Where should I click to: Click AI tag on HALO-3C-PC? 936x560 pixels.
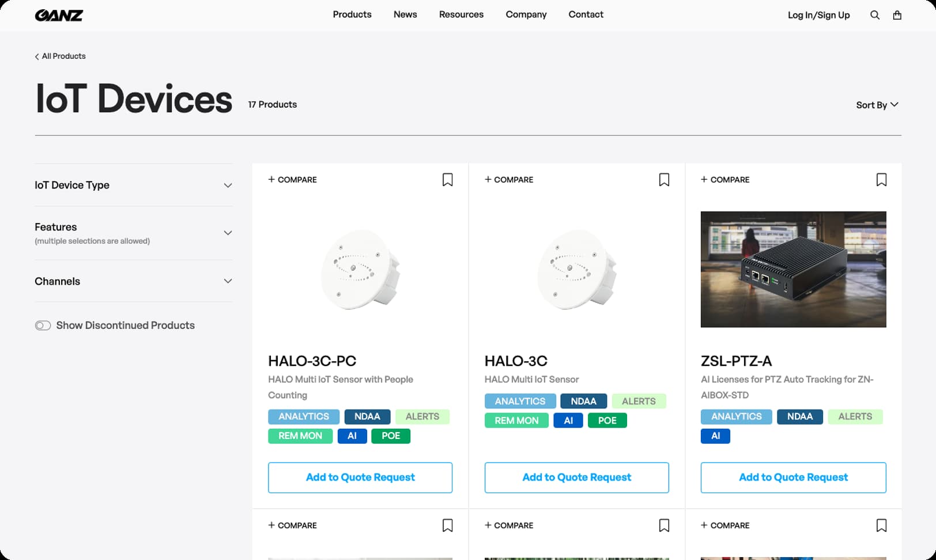[x=352, y=436]
